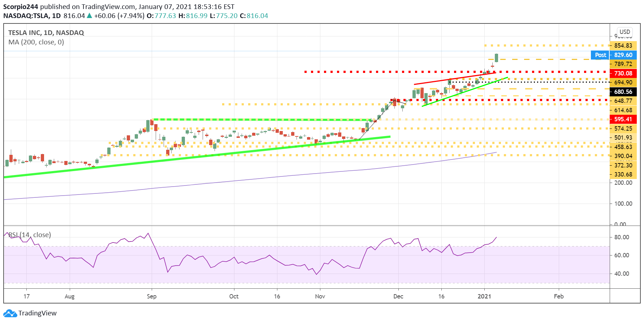The image size is (644, 323).
Task: Select the red 595.41 price label
Action: [x=623, y=119]
